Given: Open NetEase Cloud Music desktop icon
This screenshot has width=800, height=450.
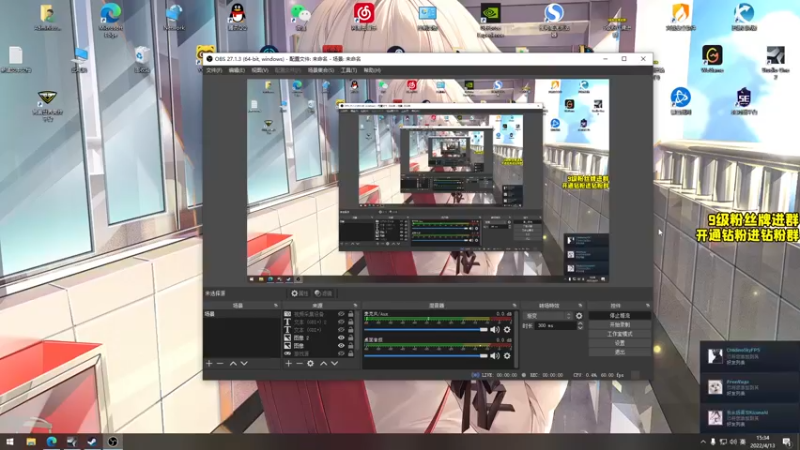Looking at the screenshot, I should pos(364,17).
